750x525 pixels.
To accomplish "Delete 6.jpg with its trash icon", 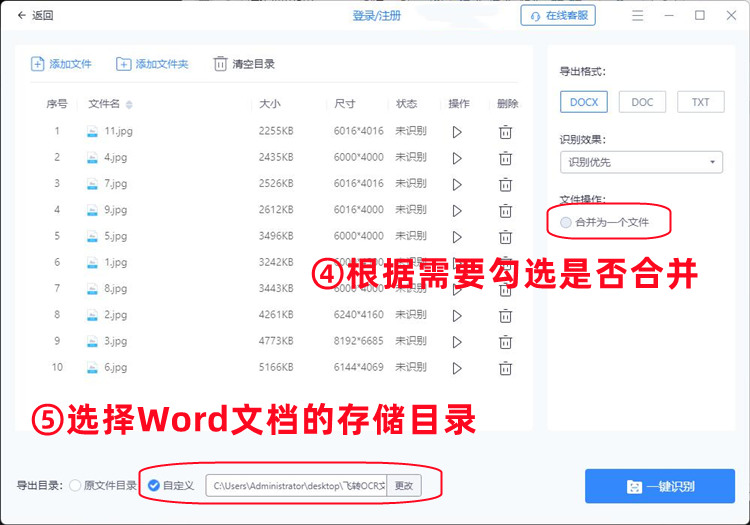I will point(506,368).
